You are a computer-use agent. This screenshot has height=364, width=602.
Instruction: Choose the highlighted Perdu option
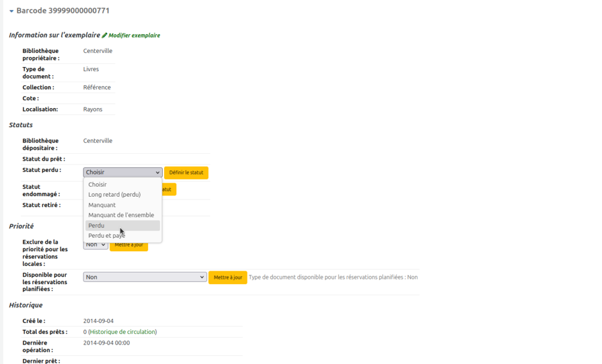[x=96, y=225]
